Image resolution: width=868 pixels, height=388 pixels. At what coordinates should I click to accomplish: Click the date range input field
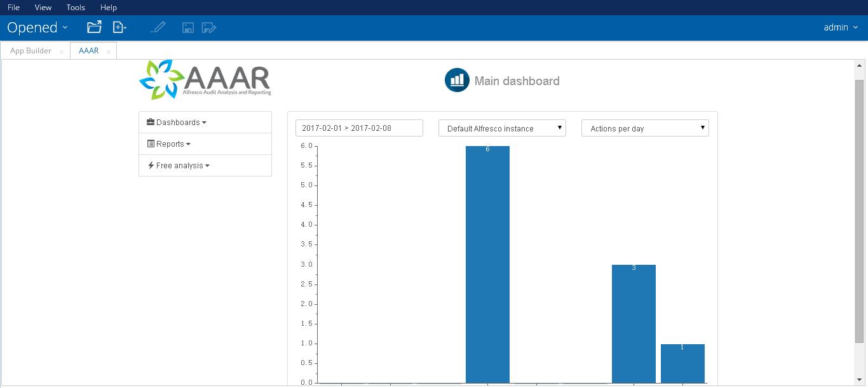coord(359,128)
